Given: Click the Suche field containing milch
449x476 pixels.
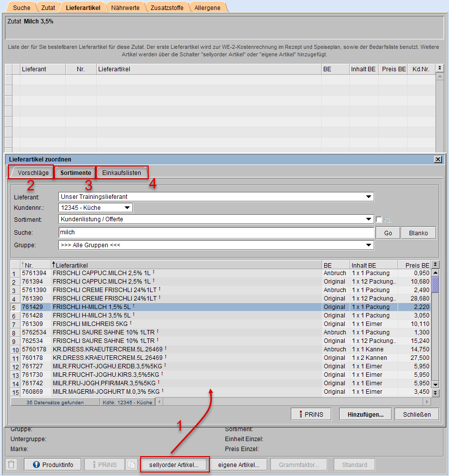Looking at the screenshot, I should click(216, 233).
